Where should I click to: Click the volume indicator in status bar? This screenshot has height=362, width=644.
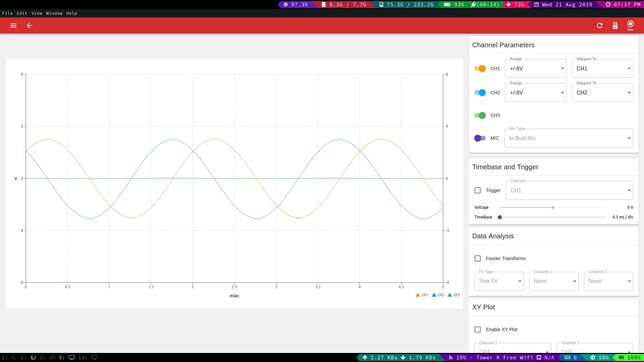tap(630, 358)
